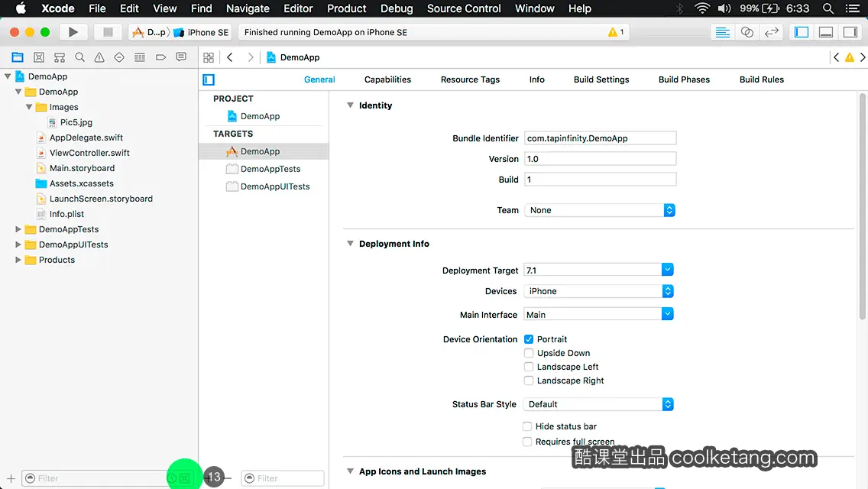Image resolution: width=868 pixels, height=489 pixels.
Task: Uncheck the Portrait orientation
Action: click(x=529, y=339)
